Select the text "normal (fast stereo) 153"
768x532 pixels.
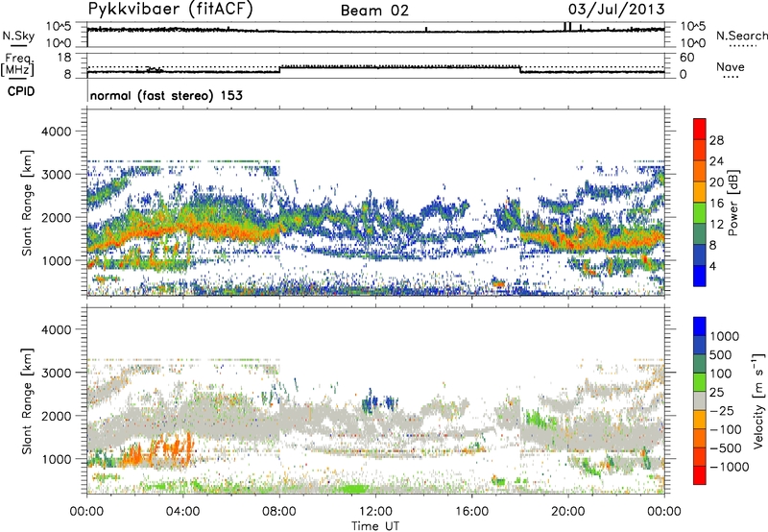[x=166, y=96]
